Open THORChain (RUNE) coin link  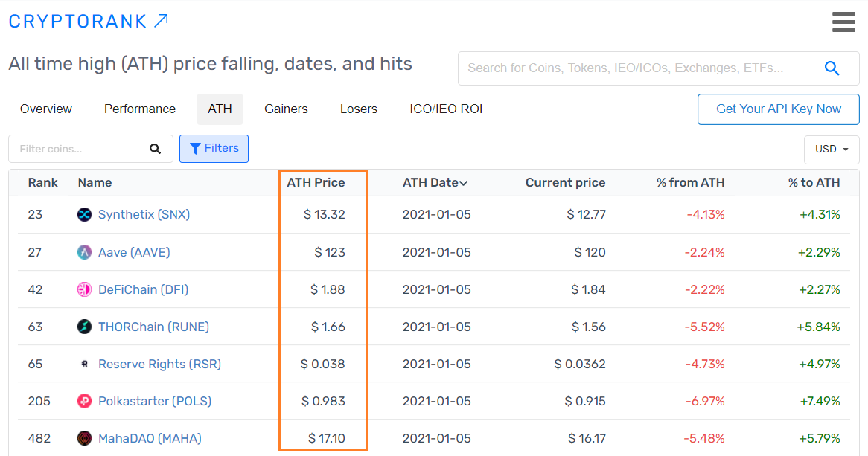[153, 327]
